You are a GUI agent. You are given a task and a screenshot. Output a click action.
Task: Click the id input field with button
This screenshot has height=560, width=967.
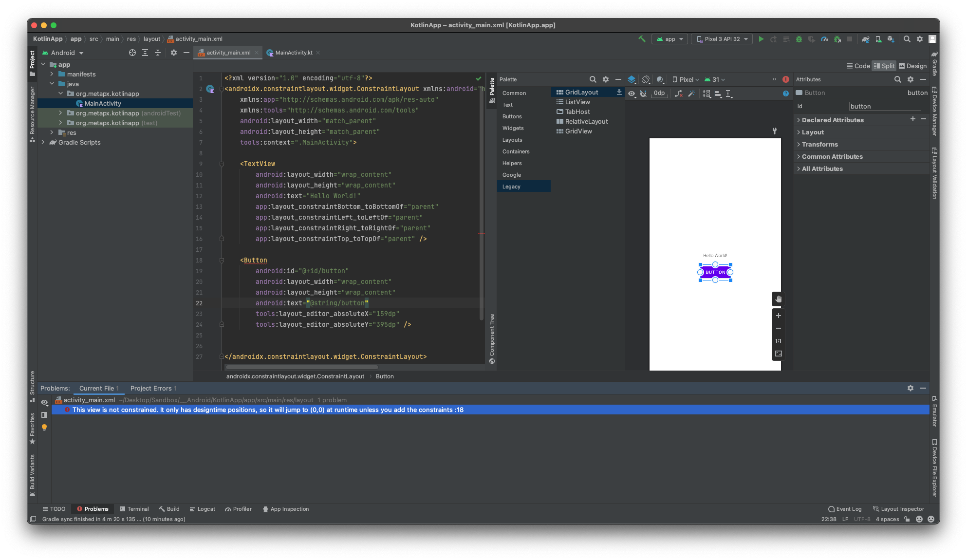885,106
